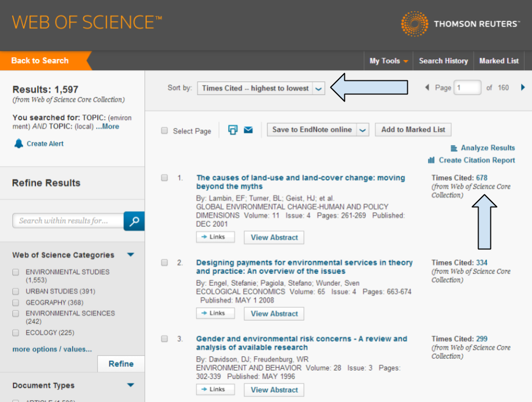
Task: Open title 'Gender and environmental risk concerns'
Action: pyautogui.click(x=302, y=343)
